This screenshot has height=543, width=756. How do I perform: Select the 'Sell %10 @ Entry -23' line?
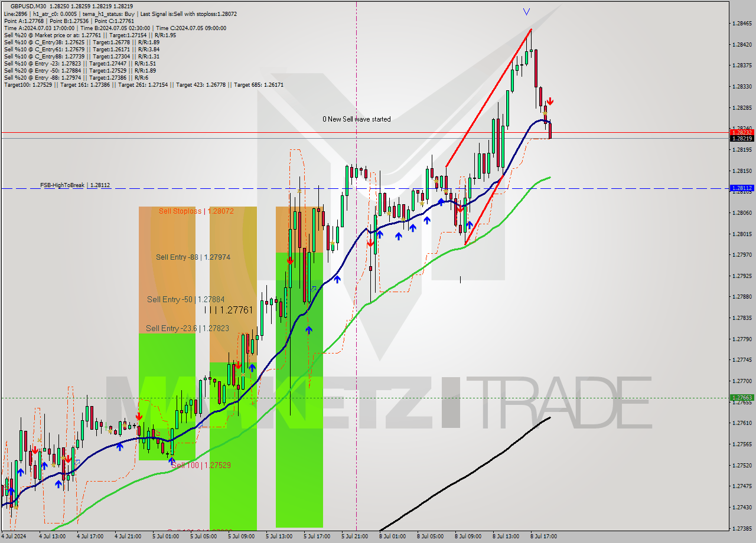(x=80, y=63)
